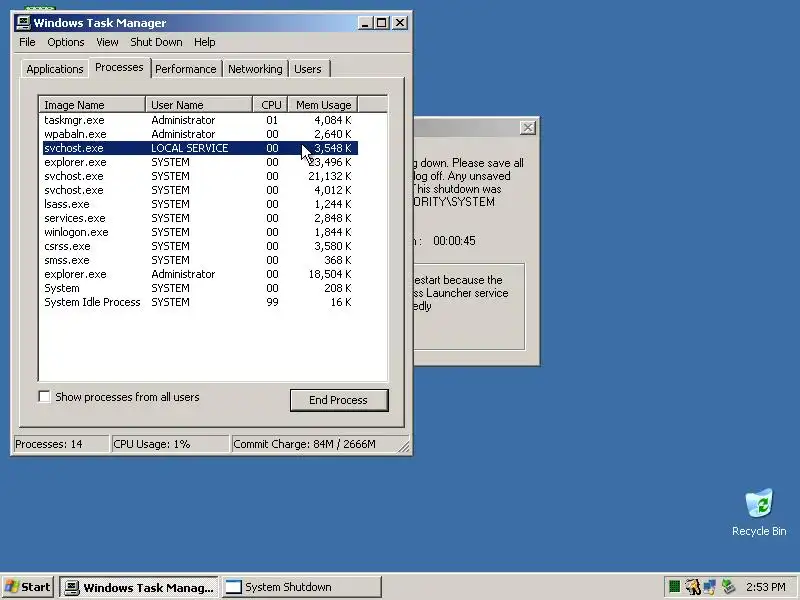
Task: Select the csrss.exe process
Action: point(200,246)
